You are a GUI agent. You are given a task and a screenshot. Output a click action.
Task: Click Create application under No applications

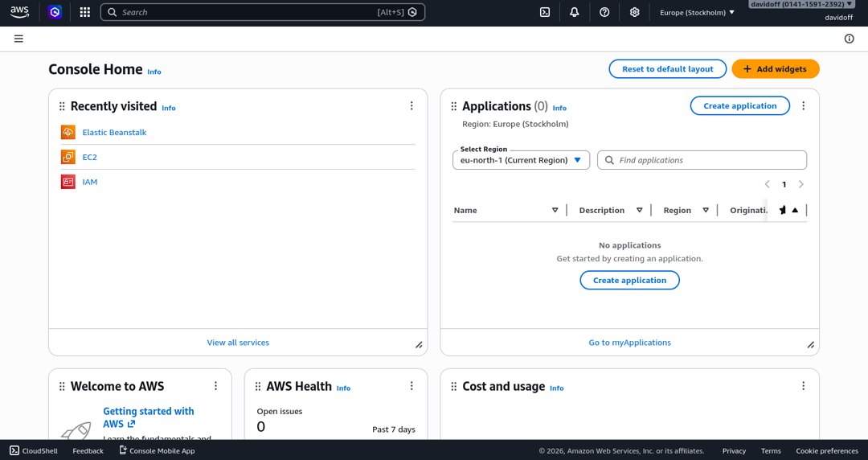pyautogui.click(x=629, y=280)
